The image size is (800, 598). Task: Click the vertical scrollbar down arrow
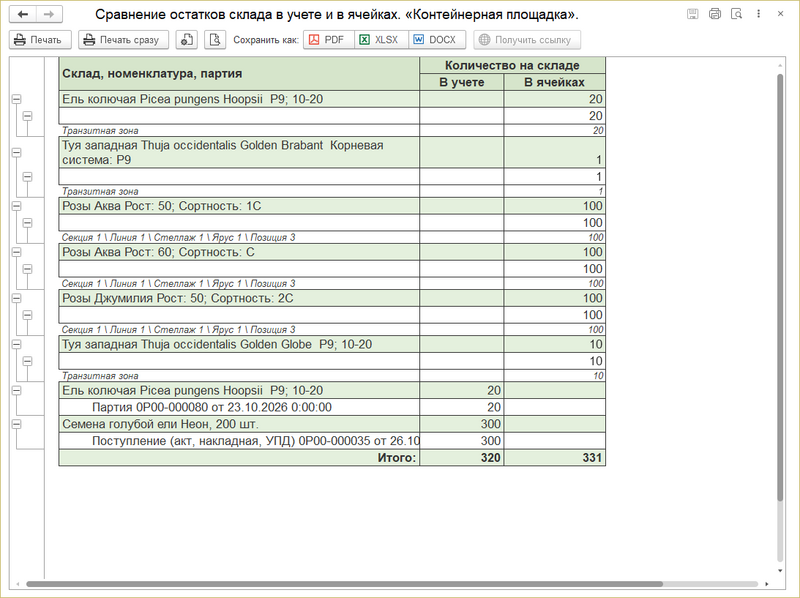(780, 570)
